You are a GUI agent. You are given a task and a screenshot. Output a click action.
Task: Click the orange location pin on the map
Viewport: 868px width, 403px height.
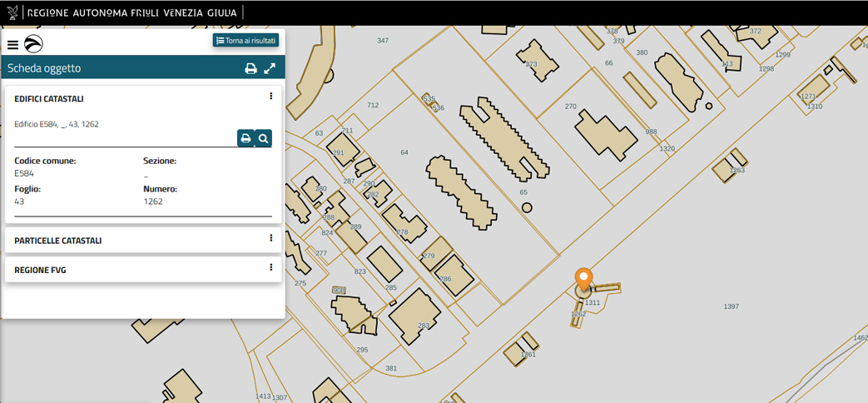click(x=583, y=278)
